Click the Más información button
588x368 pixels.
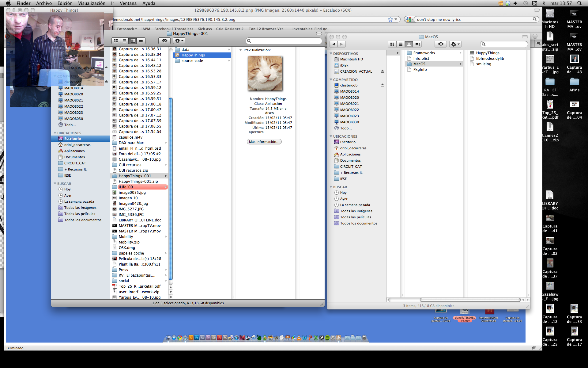click(x=264, y=142)
